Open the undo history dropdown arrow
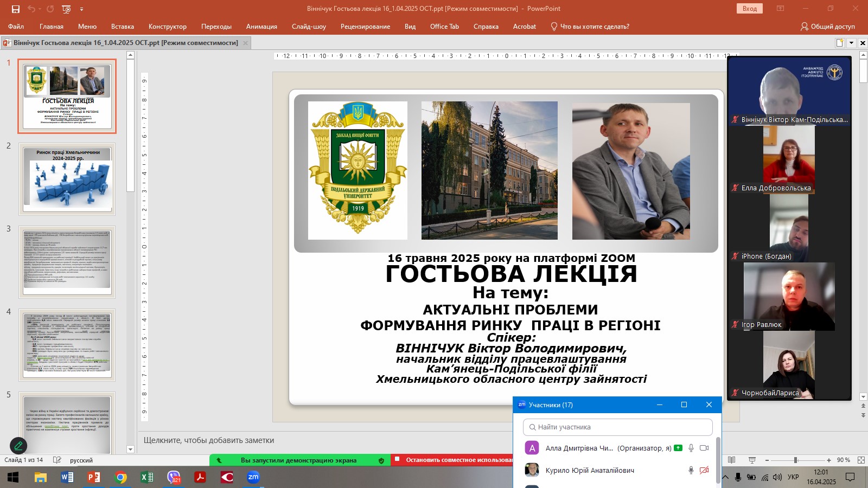The image size is (868, 488). point(40,9)
